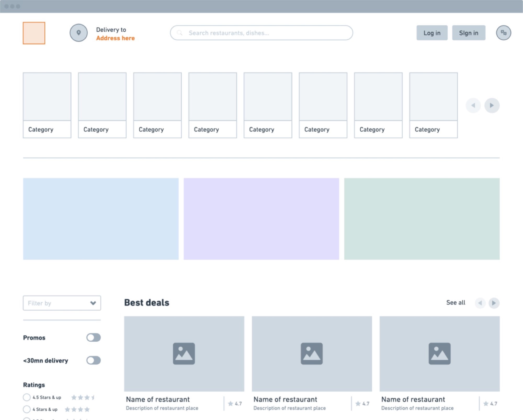Open the language translate icon button
Viewport: 523px width, 420px height.
tap(503, 33)
